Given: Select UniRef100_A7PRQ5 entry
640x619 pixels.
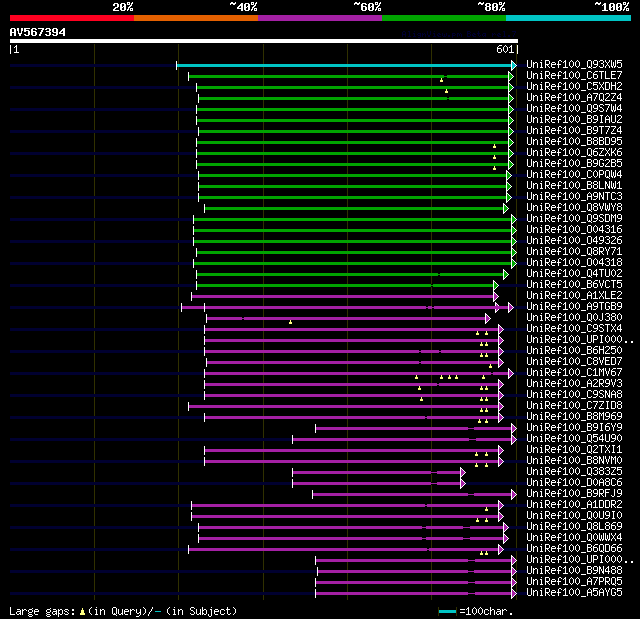Looking at the screenshot, I should point(574,582).
